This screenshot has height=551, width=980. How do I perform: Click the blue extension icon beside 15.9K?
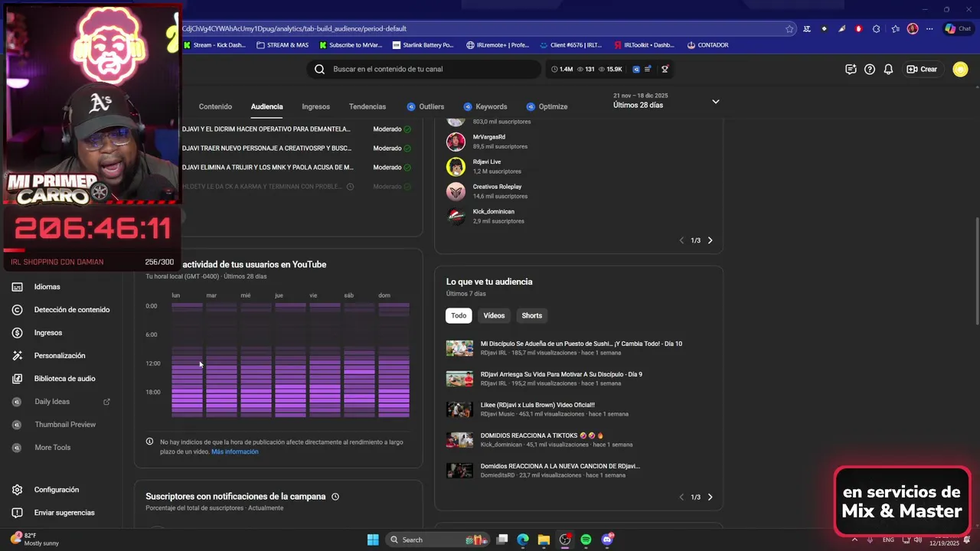tap(636, 69)
